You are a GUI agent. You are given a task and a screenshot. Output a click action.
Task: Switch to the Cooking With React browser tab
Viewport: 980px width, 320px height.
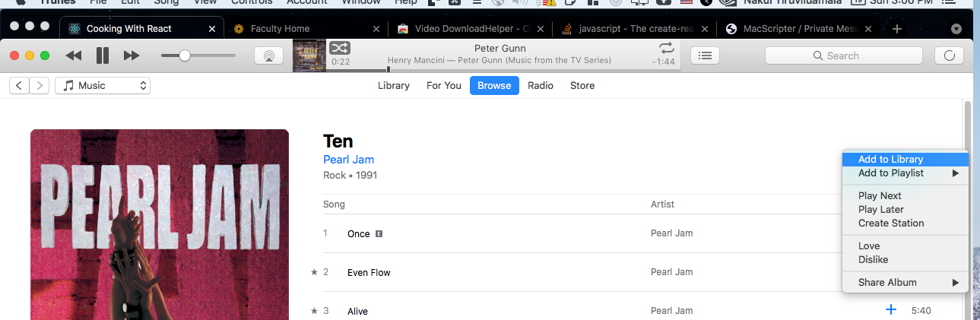click(141, 29)
